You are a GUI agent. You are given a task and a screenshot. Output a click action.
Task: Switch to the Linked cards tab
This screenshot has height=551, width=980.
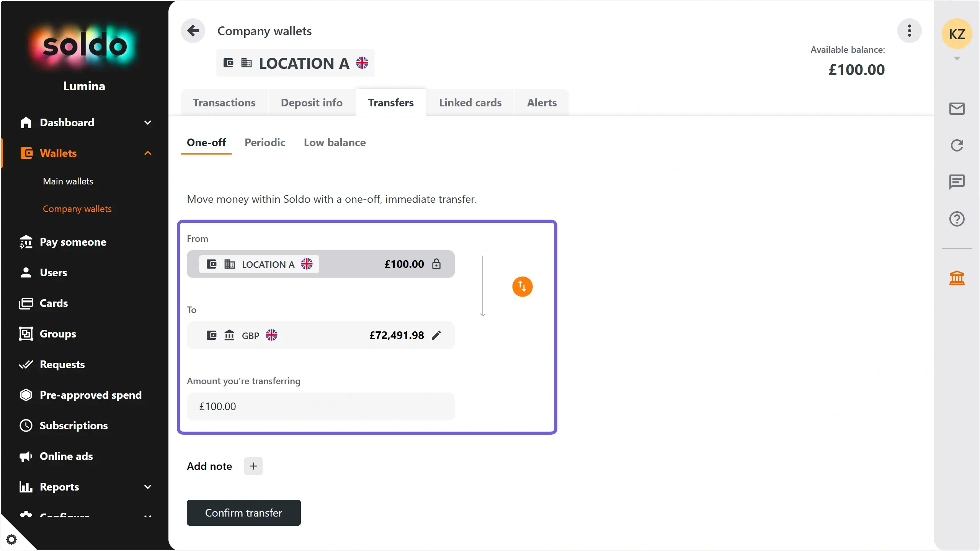[470, 103]
